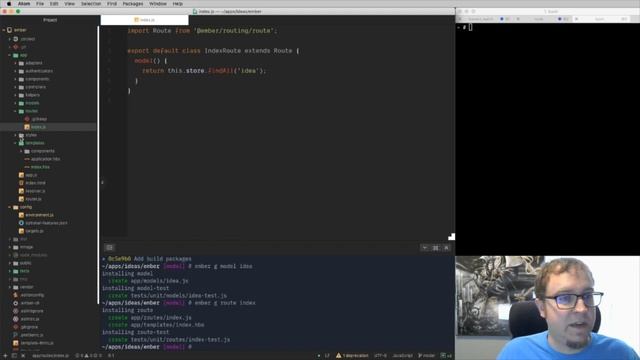Collapse the templates folder
Screen dimensions: 640x360
point(16,143)
